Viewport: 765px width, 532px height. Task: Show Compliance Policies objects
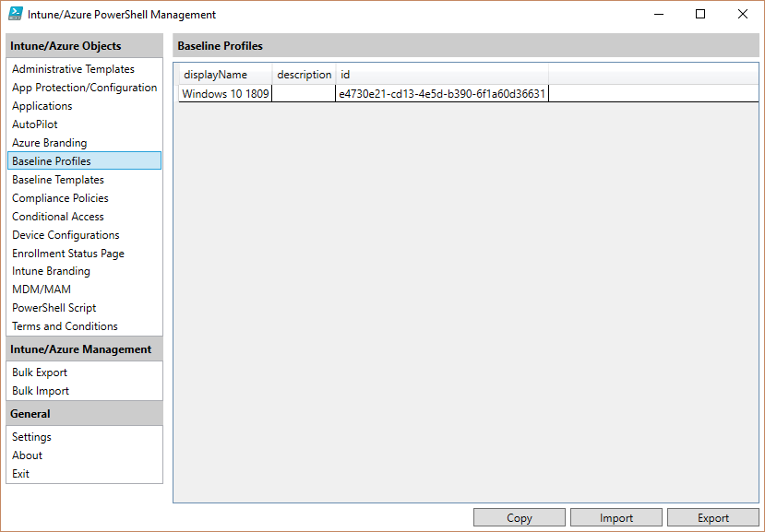(x=60, y=198)
